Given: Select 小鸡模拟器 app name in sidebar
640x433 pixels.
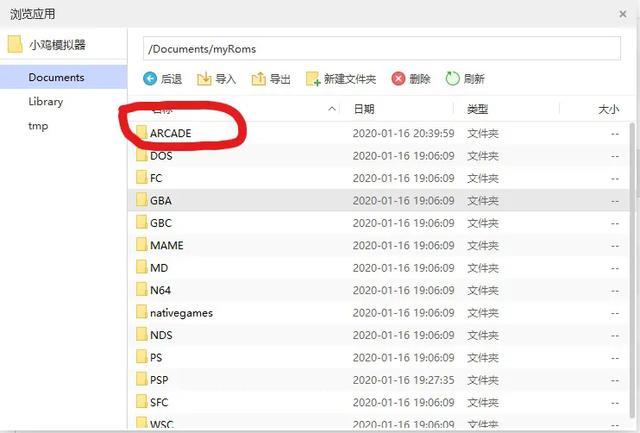Looking at the screenshot, I should [x=57, y=44].
